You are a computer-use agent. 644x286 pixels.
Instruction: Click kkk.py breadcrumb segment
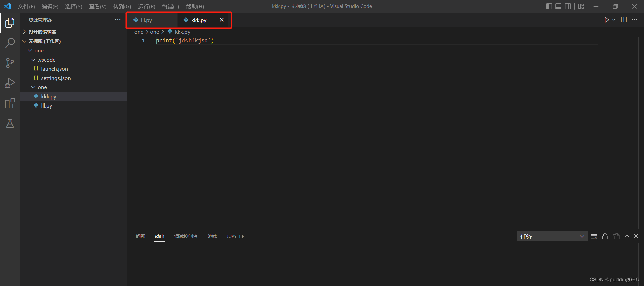[179, 32]
